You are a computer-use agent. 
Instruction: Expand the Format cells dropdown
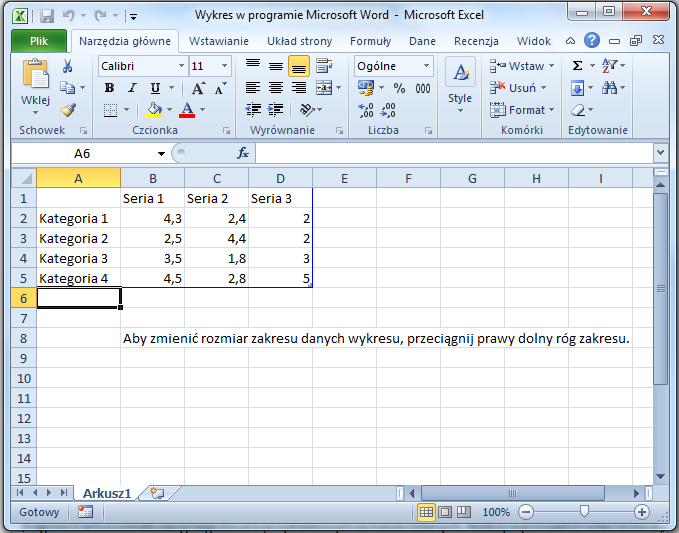click(551, 110)
